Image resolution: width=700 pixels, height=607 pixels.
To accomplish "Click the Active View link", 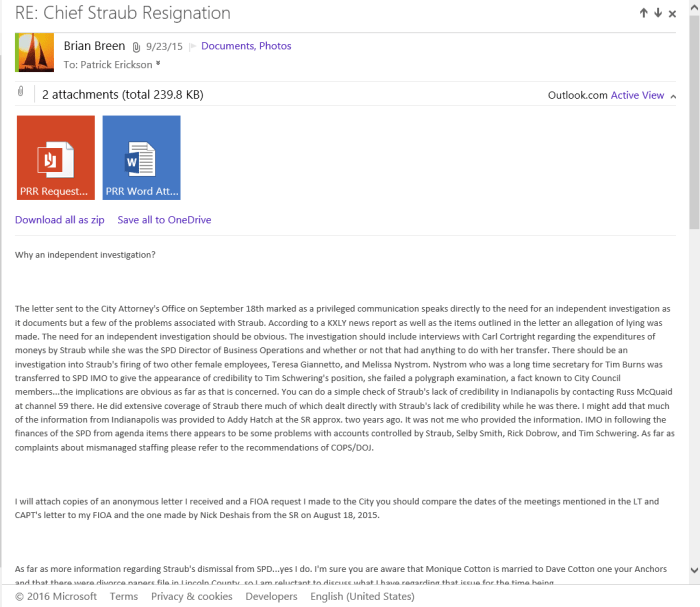I will [x=637, y=96].
